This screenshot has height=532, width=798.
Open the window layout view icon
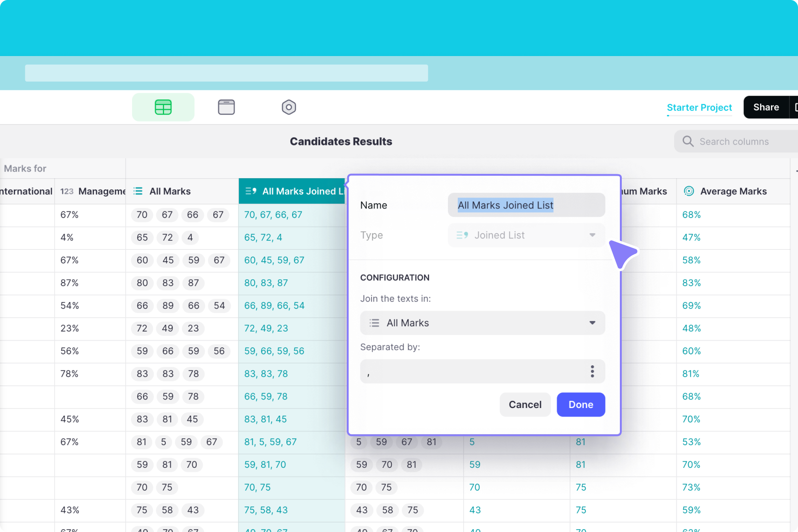coord(226,107)
